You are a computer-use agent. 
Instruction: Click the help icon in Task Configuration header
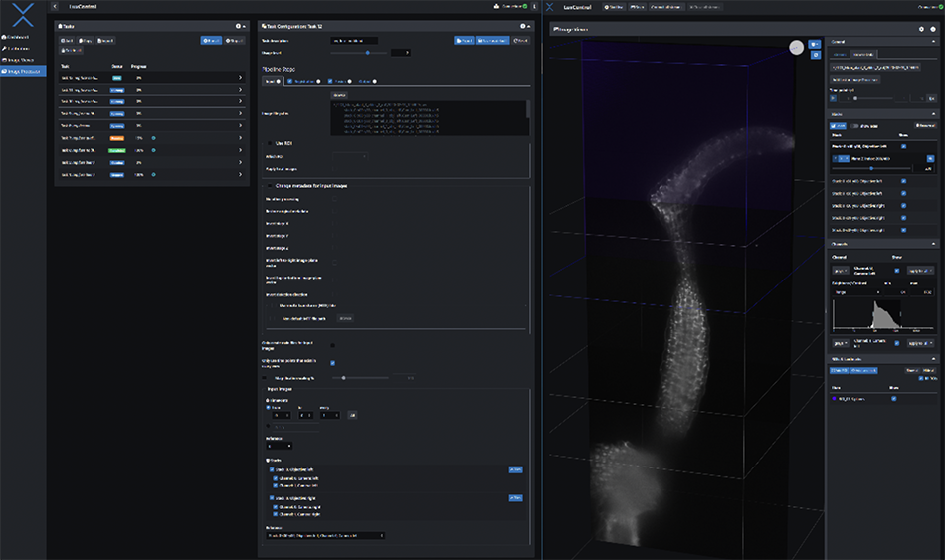(x=522, y=26)
